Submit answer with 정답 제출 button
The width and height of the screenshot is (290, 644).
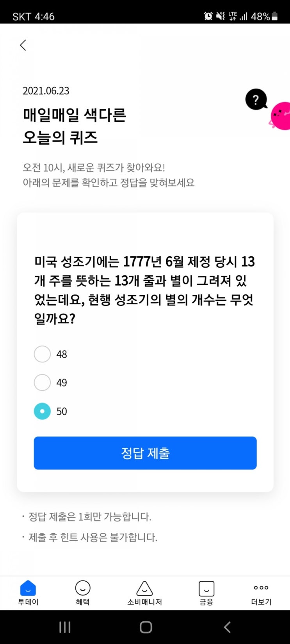tap(145, 453)
